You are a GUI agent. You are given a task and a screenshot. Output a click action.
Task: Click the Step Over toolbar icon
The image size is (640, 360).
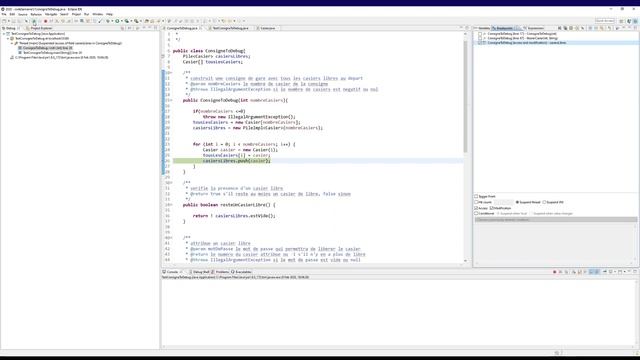pos(62,21)
